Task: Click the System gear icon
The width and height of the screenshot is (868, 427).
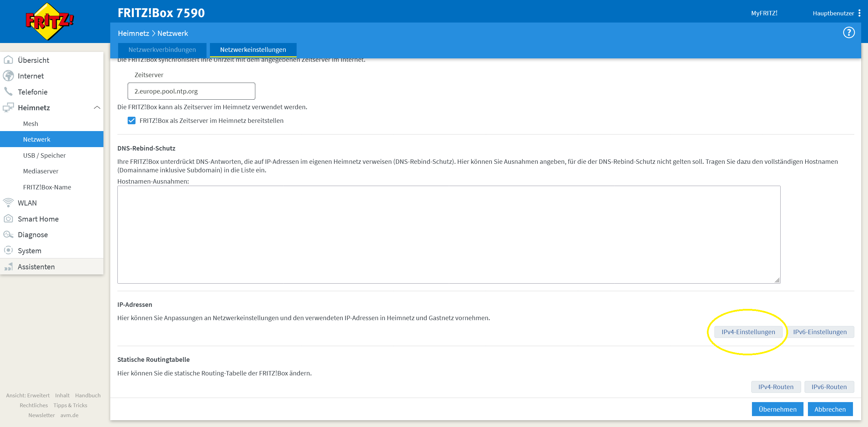Action: [8, 251]
